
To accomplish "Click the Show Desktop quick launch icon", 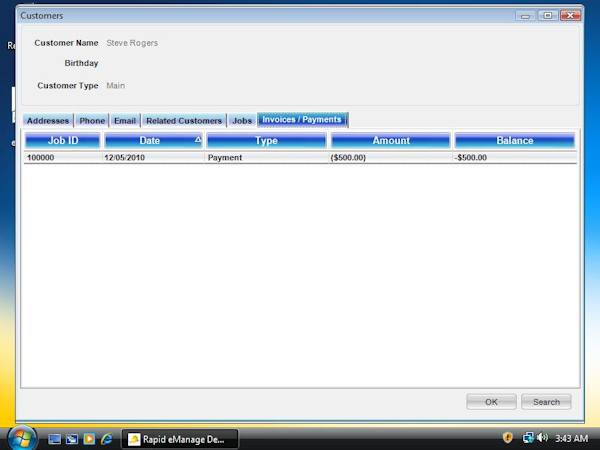I will 55,438.
